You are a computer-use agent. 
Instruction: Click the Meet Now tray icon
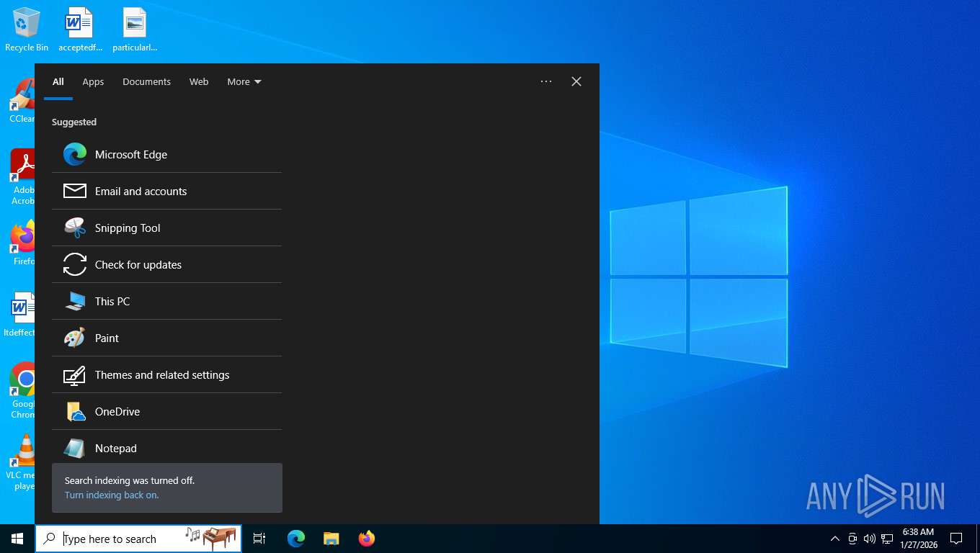pos(852,539)
